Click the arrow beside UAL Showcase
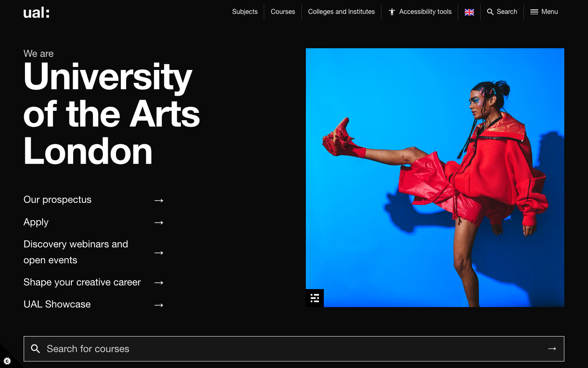This screenshot has height=368, width=588. (159, 305)
